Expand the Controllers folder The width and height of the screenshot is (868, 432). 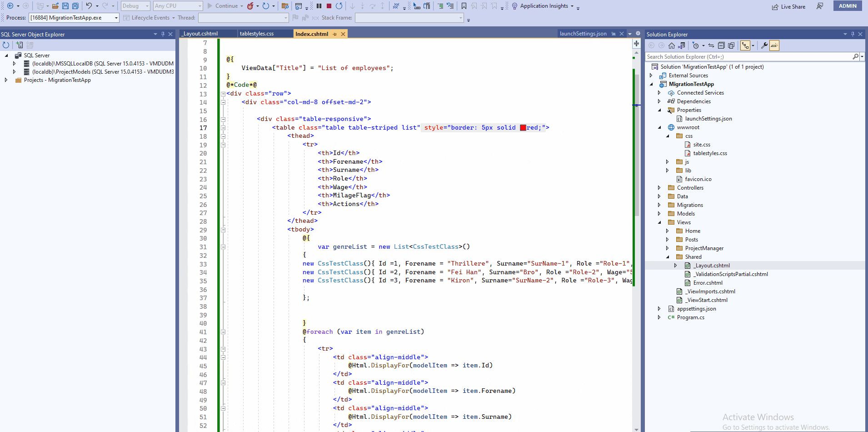(x=660, y=187)
